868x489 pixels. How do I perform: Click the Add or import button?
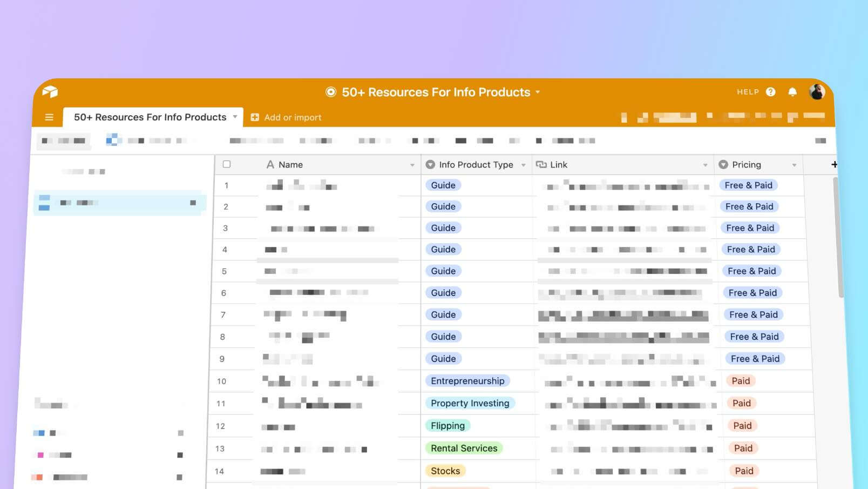coord(286,117)
